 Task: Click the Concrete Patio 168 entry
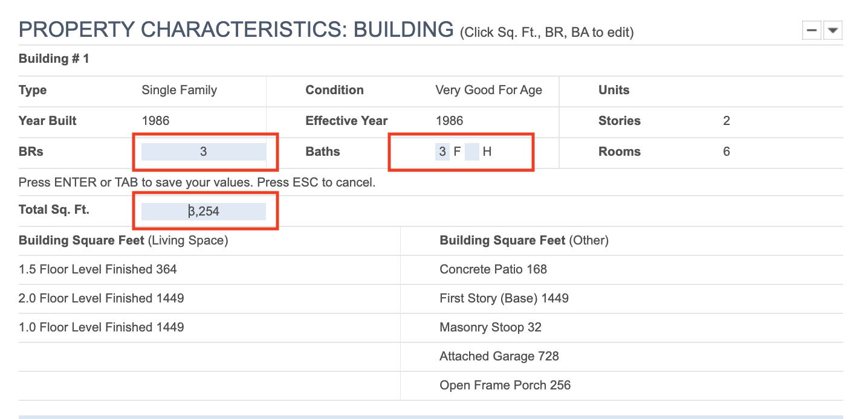(x=493, y=269)
